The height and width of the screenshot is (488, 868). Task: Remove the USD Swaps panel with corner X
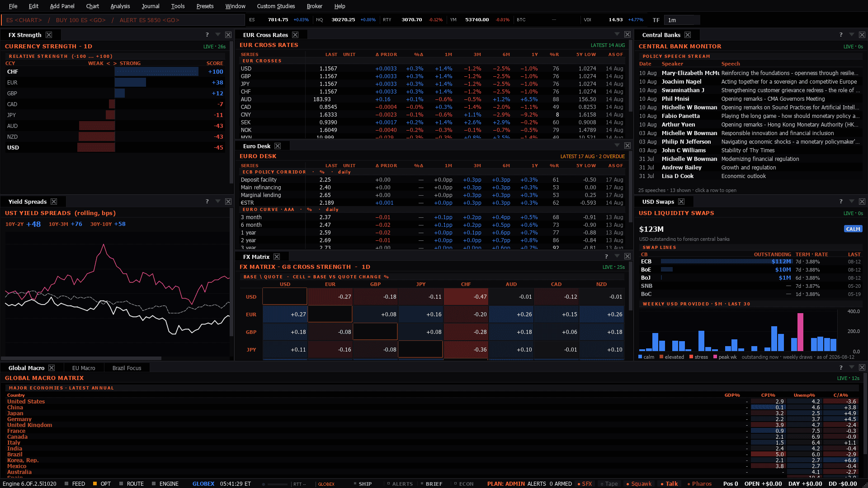tap(862, 202)
